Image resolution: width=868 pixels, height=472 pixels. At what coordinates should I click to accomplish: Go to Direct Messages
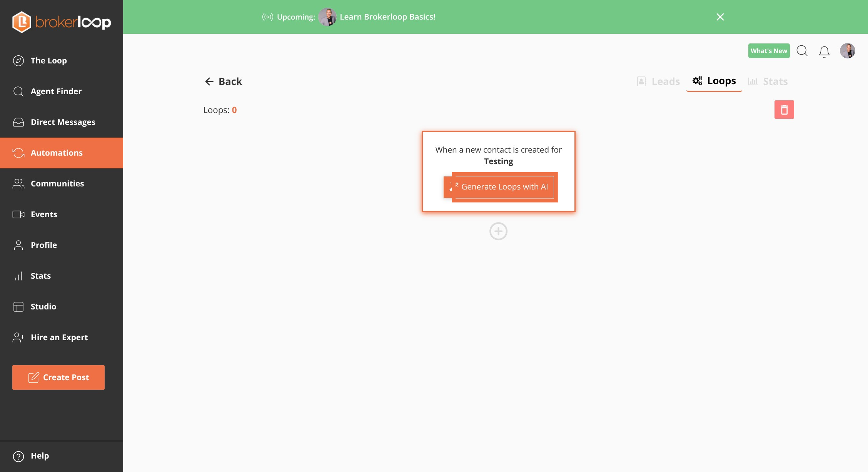(x=62, y=122)
